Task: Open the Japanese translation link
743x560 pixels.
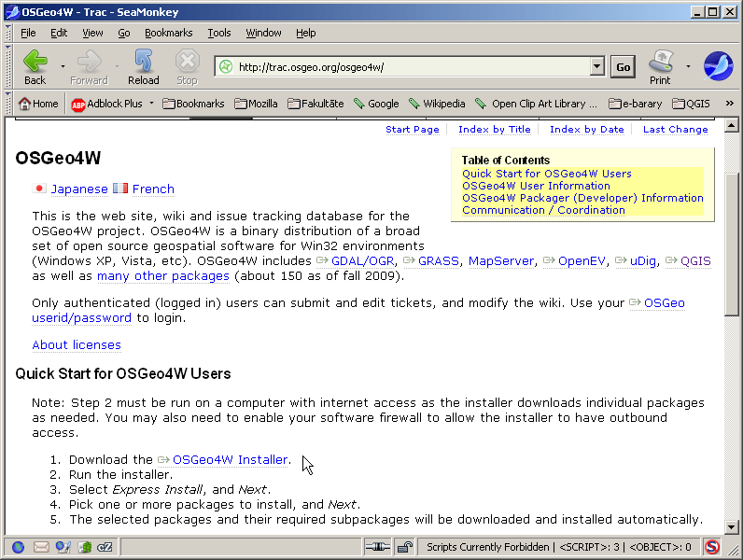Action: (x=79, y=189)
